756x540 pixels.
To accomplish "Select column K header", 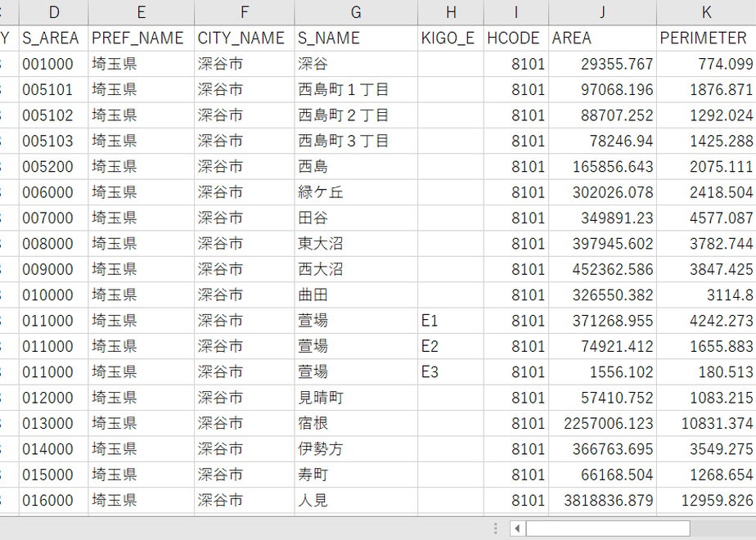I will (706, 12).
